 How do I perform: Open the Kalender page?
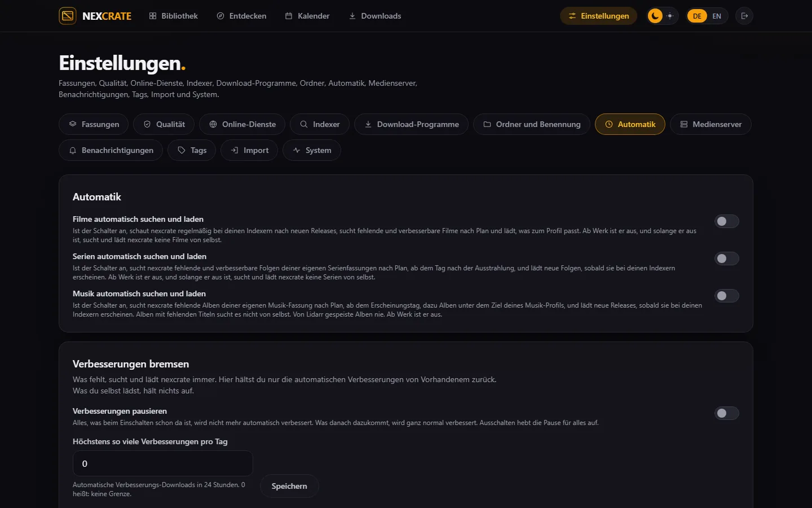click(x=307, y=16)
